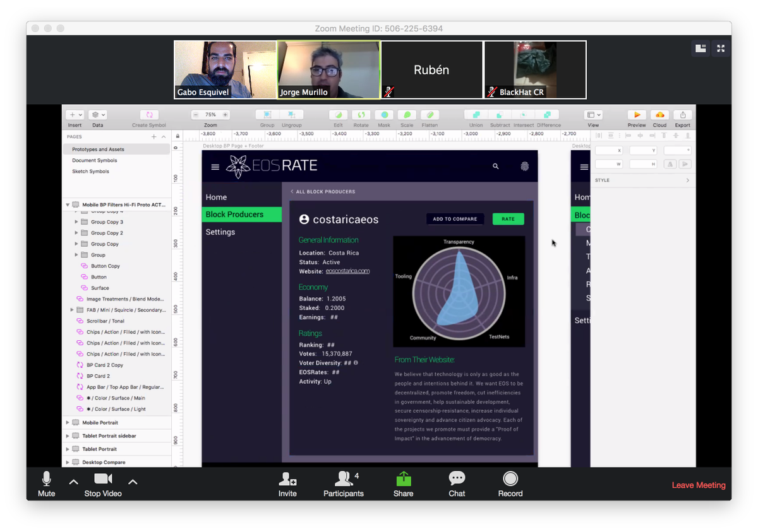Open the Insert dropdown menu
This screenshot has height=532, width=758.
[75, 115]
